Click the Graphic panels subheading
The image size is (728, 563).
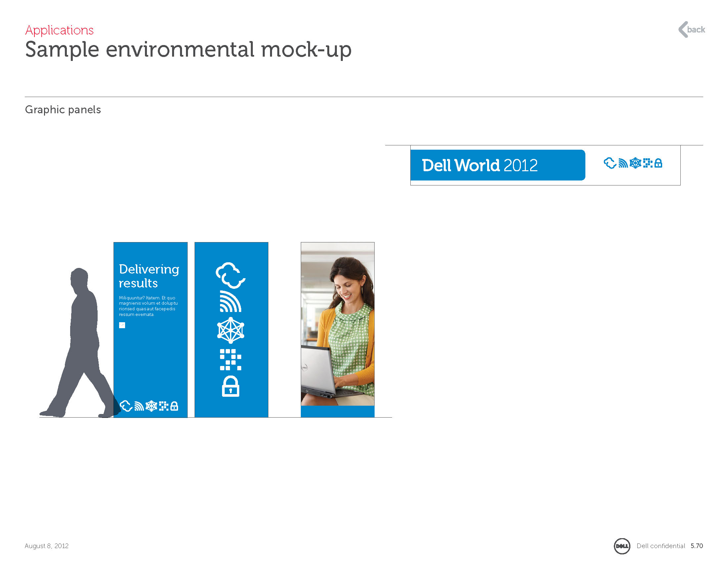click(x=63, y=110)
